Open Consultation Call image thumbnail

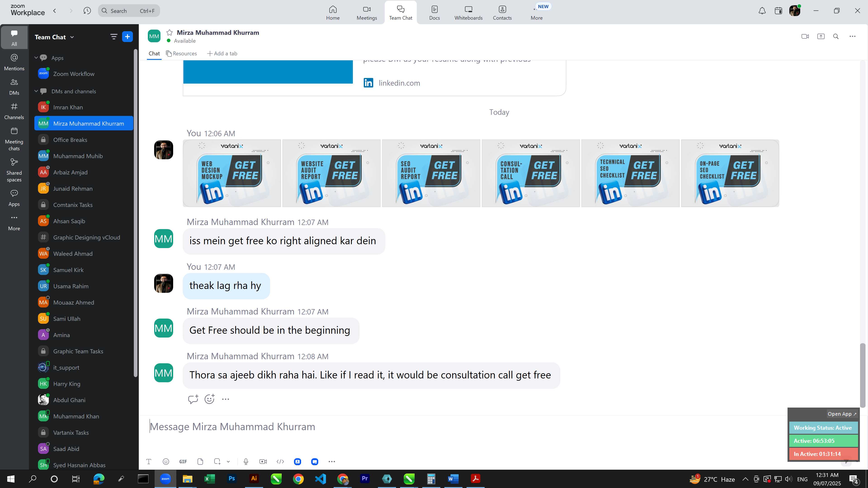point(531,173)
